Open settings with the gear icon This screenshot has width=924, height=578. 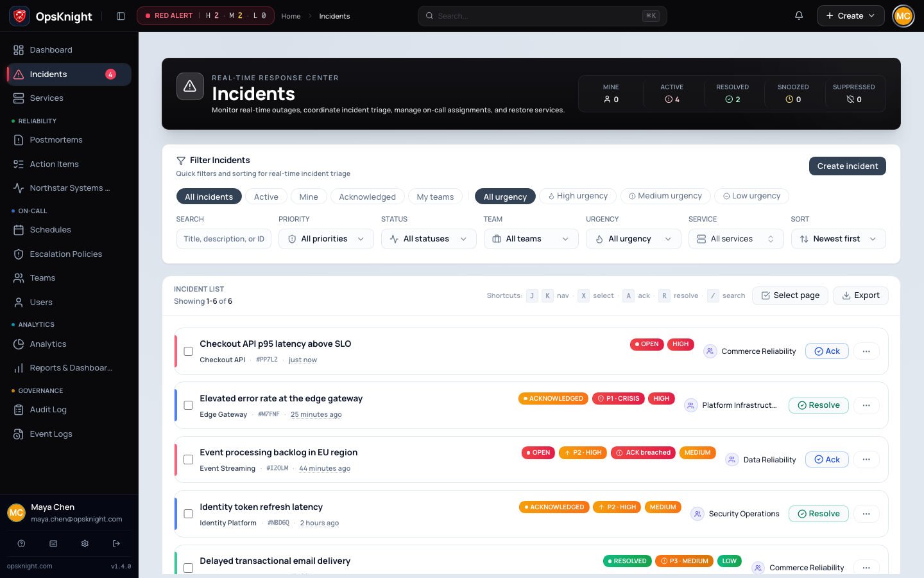click(x=85, y=543)
